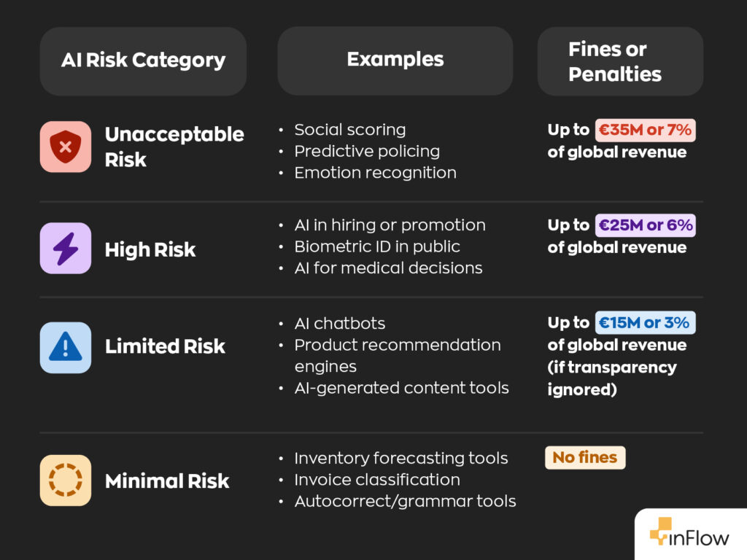Image resolution: width=747 pixels, height=560 pixels.
Task: Click the Social scoring bullet item
Action: coord(349,130)
